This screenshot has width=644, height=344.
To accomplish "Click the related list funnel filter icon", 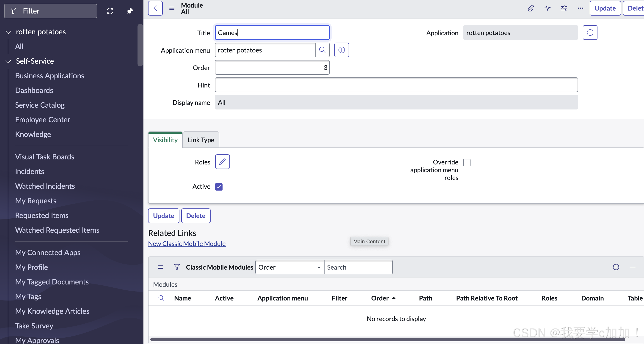I will [177, 267].
